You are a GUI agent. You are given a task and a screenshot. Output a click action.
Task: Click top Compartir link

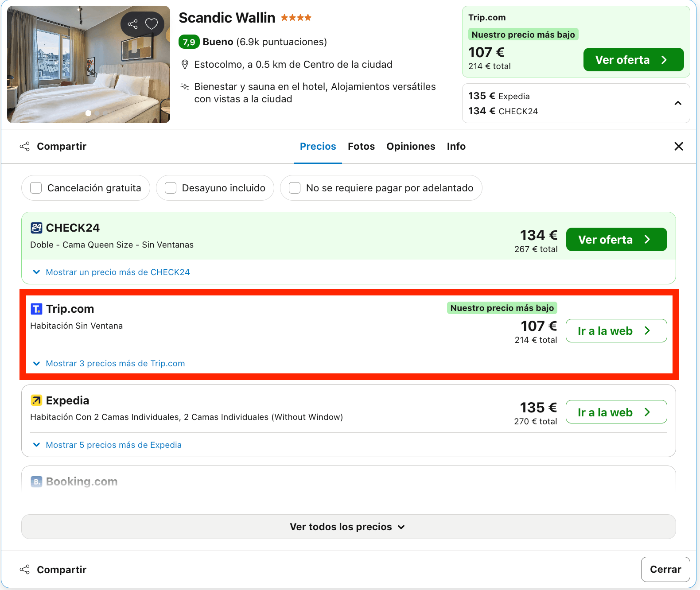(62, 146)
